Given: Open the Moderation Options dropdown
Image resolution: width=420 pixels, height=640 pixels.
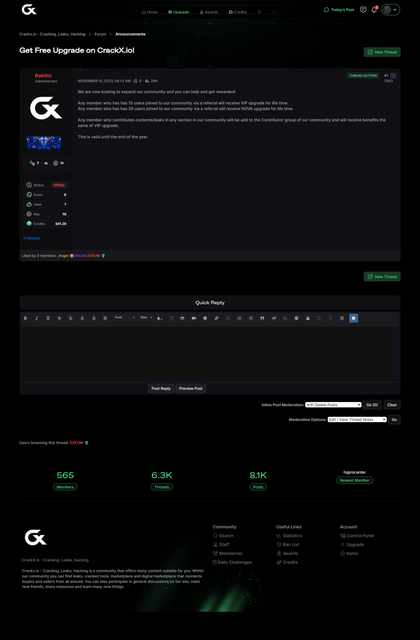Looking at the screenshot, I should [x=357, y=419].
